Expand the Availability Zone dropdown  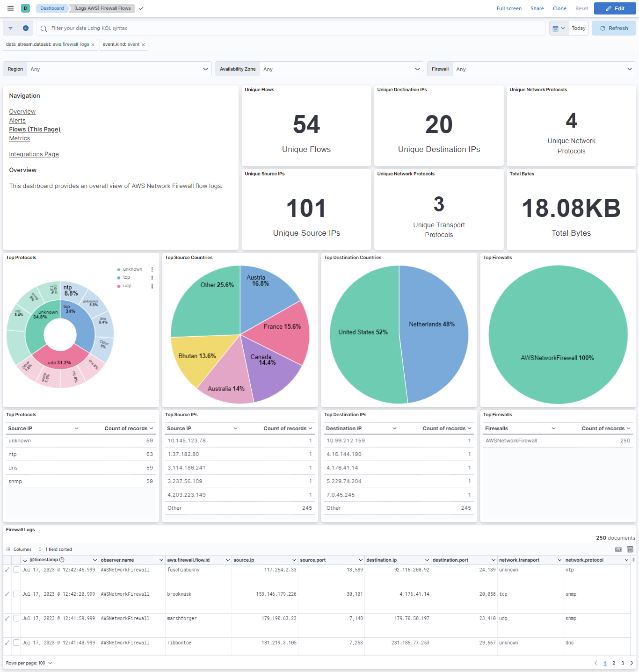(342, 69)
